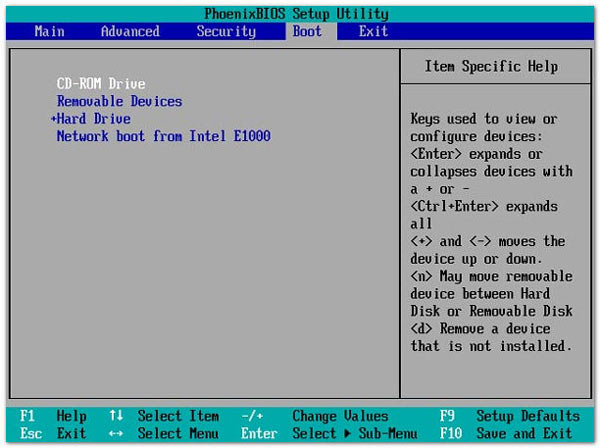This screenshot has height=448, width=600.
Task: Click the 'Select Menu' label
Action: click(x=178, y=433)
